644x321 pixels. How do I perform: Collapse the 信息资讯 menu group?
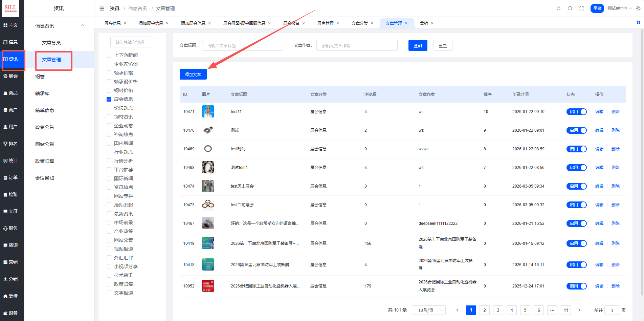point(82,25)
